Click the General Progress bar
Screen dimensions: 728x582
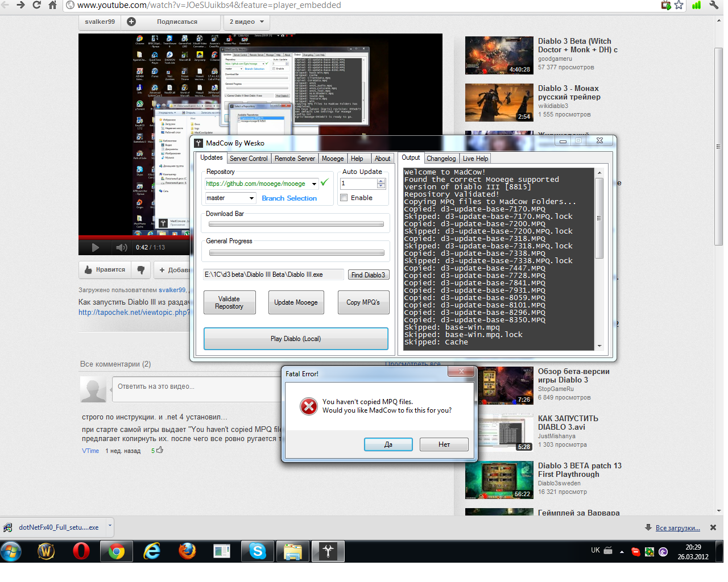coord(296,252)
